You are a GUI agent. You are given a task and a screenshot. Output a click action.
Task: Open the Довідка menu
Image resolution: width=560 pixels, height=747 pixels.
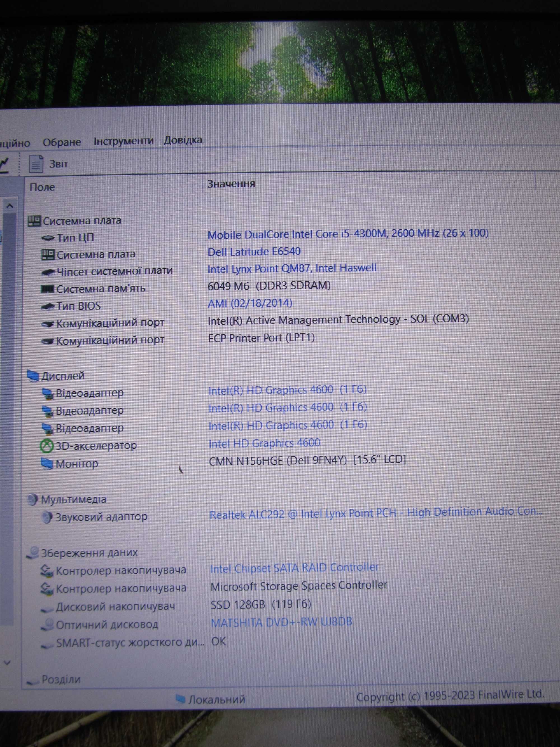(x=183, y=140)
